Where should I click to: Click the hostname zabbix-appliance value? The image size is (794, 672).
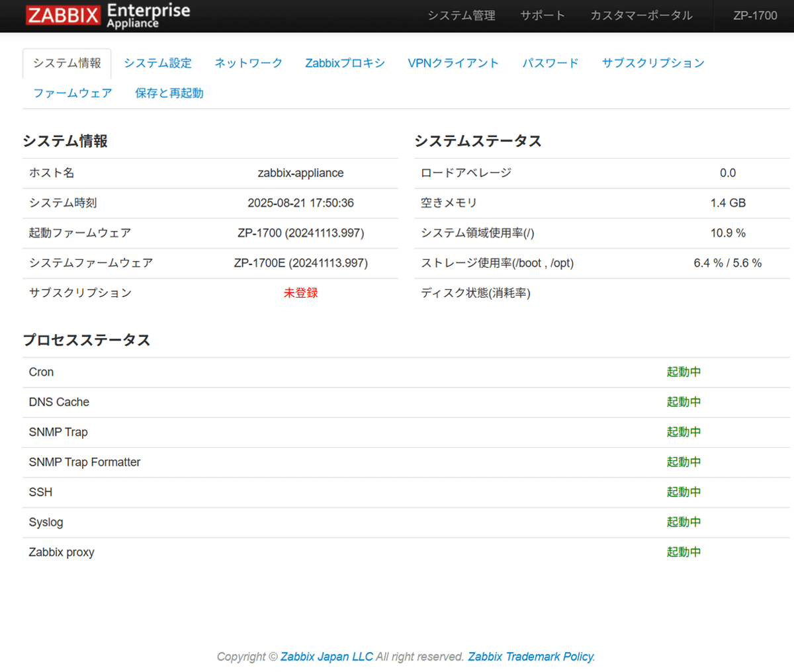300,173
